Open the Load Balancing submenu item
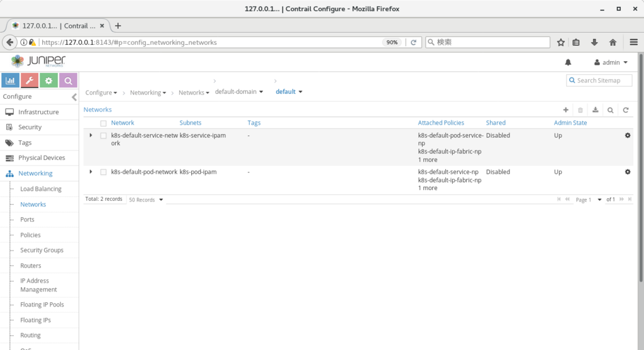This screenshot has height=350, width=644. [x=41, y=189]
